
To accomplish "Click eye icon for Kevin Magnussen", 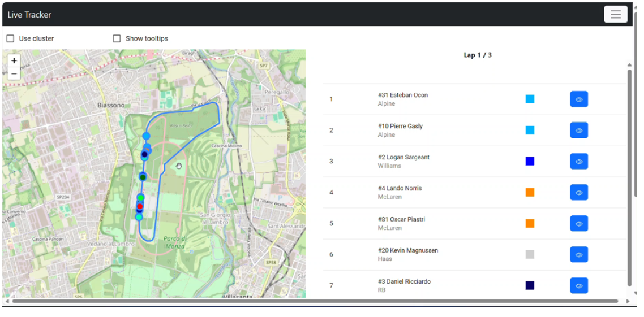I will (578, 255).
